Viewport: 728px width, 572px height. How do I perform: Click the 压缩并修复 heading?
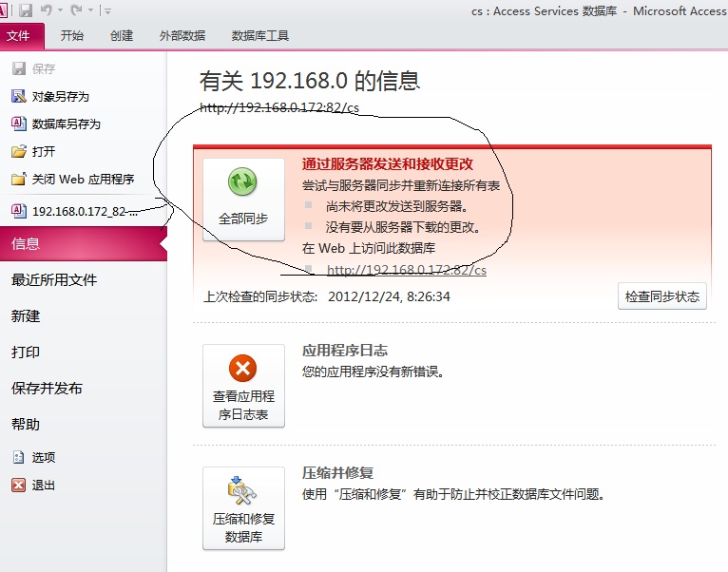tap(337, 473)
